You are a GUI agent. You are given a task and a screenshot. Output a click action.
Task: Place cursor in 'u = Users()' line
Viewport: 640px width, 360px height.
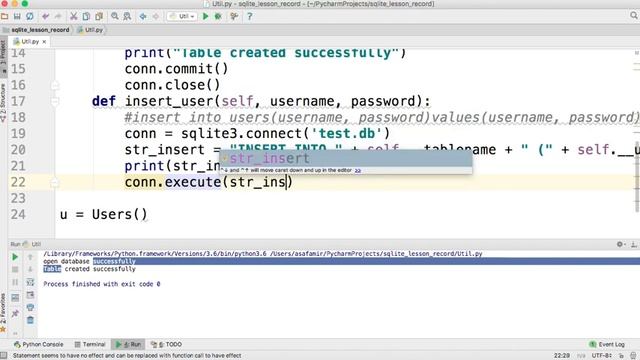104,214
